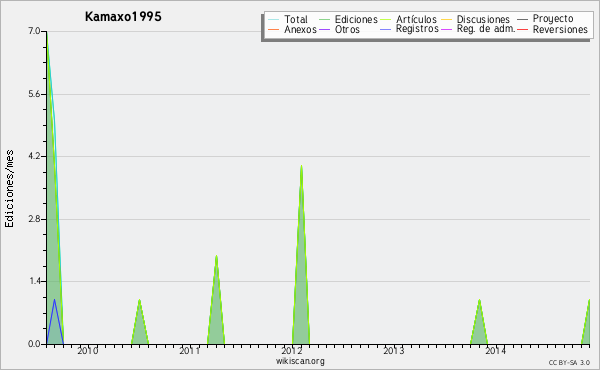Click the CC BY-SA 3.0 license text
600x370 pixels.
click(569, 363)
